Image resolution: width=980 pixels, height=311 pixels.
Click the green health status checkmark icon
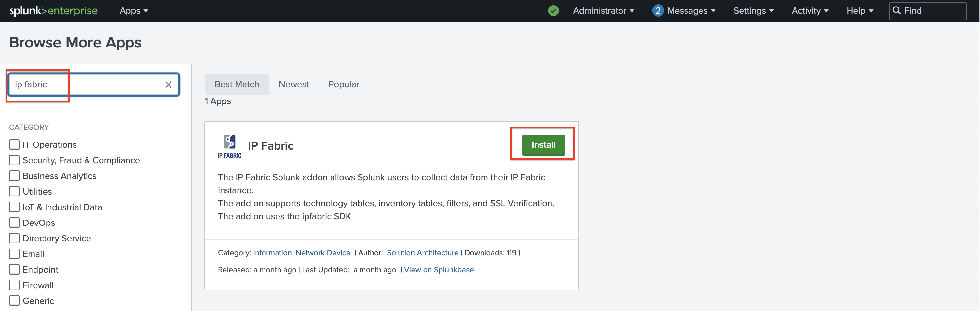point(553,11)
